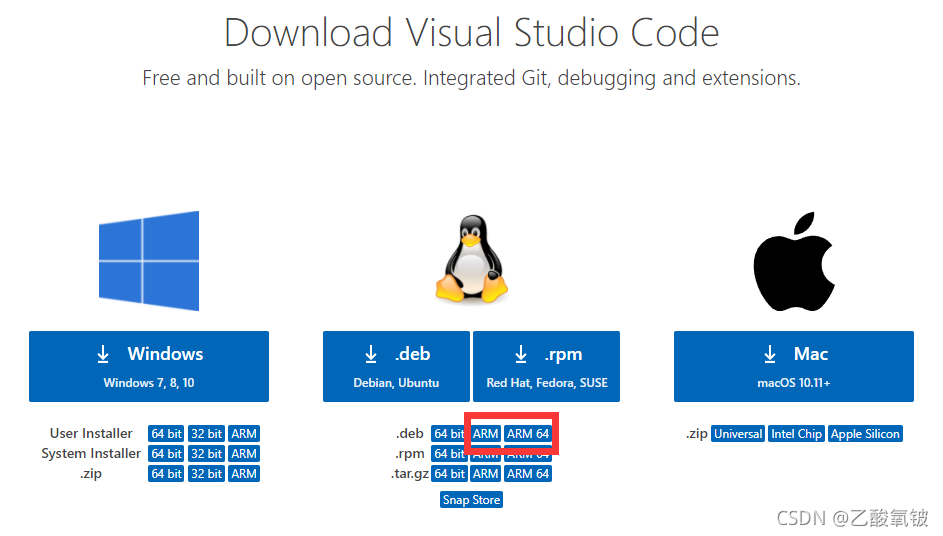Screen dimensions: 943x536
Task: Click the "User Installer" label
Action: 91,434
